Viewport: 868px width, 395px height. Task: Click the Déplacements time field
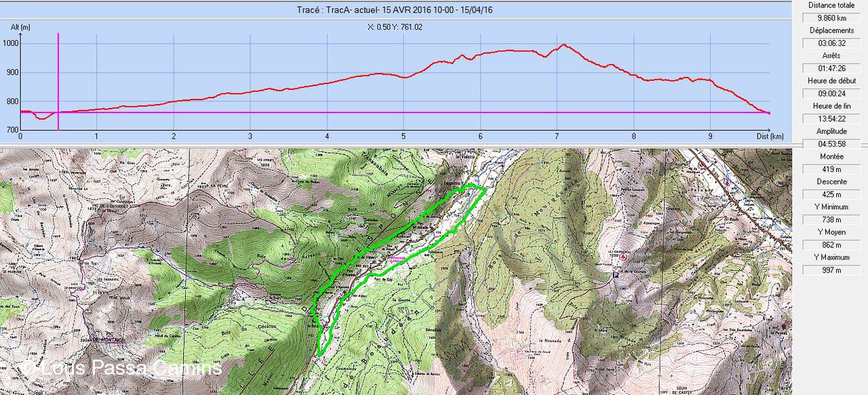[x=831, y=43]
